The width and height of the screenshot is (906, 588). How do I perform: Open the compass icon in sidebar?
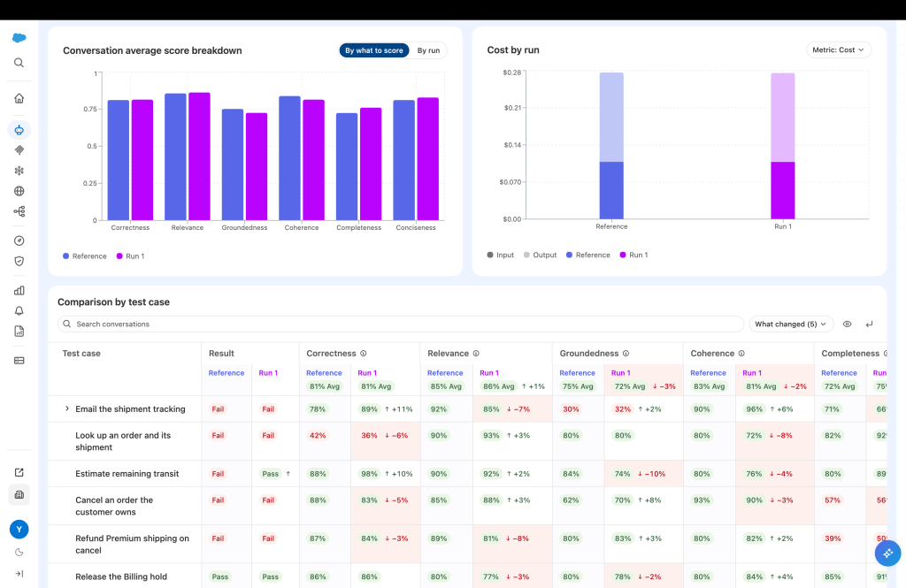coord(19,241)
